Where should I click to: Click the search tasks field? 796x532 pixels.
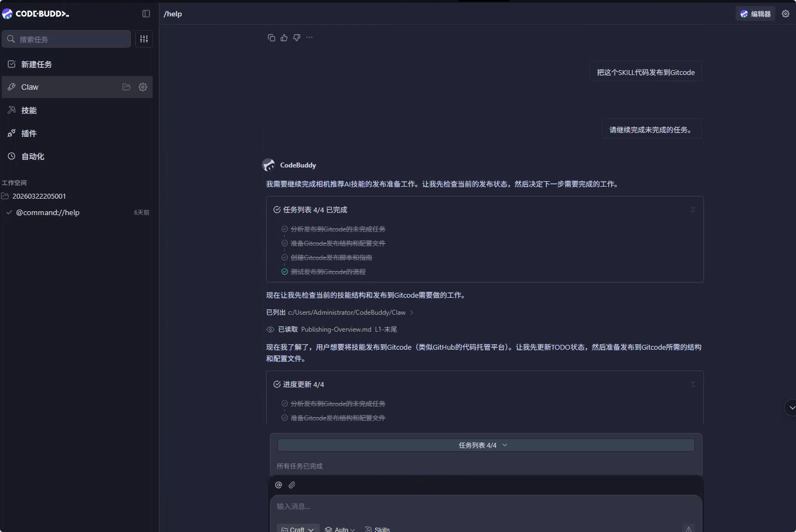66,39
